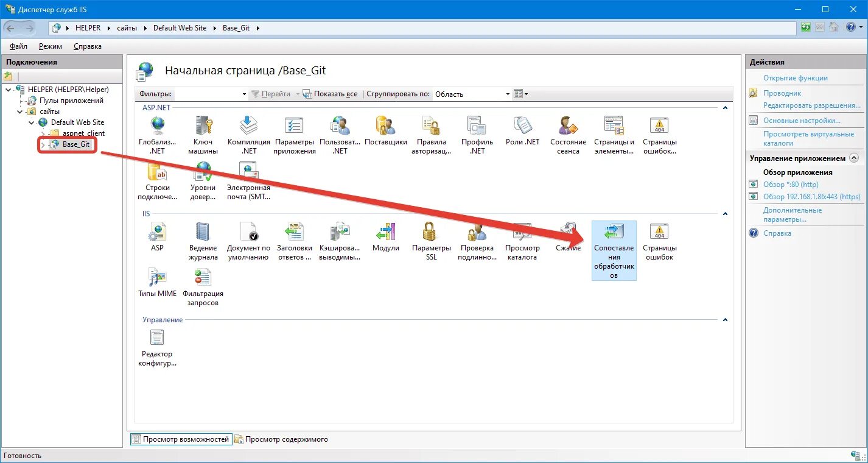Viewport: 868px width, 463px height.
Task: Click the Перейти filter button
Action: [x=271, y=94]
